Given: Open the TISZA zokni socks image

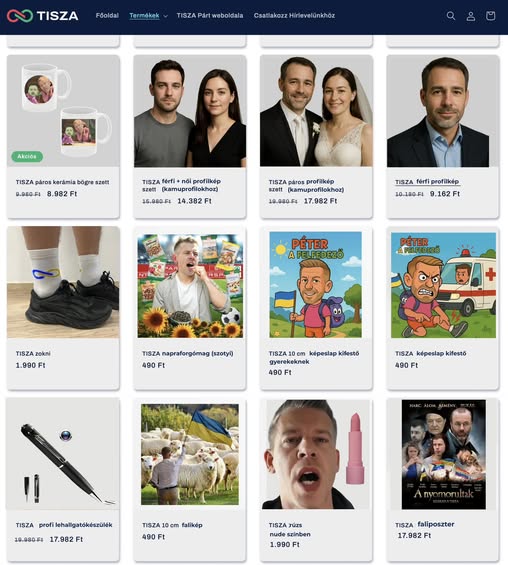Looking at the screenshot, I should 63,282.
